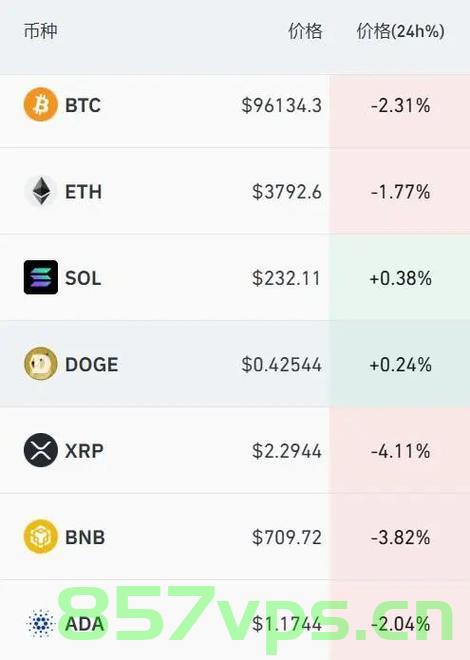The image size is (470, 660).
Task: Click the Solana SOL logo icon
Action: point(41,277)
